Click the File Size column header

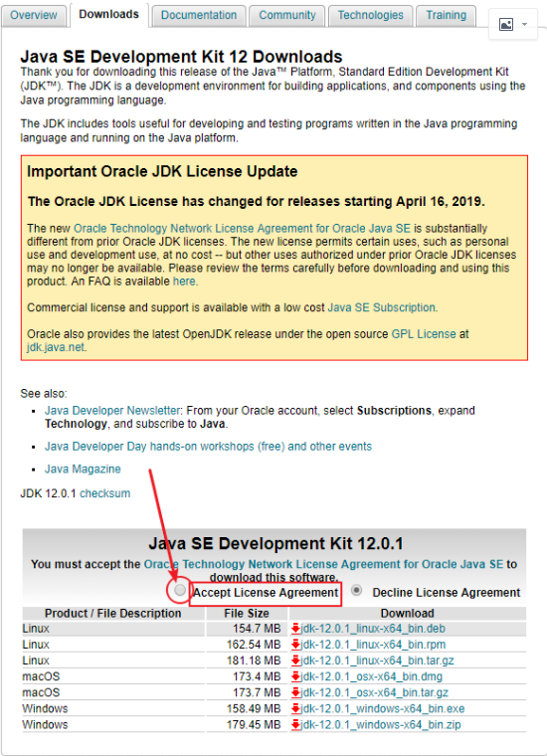247,614
